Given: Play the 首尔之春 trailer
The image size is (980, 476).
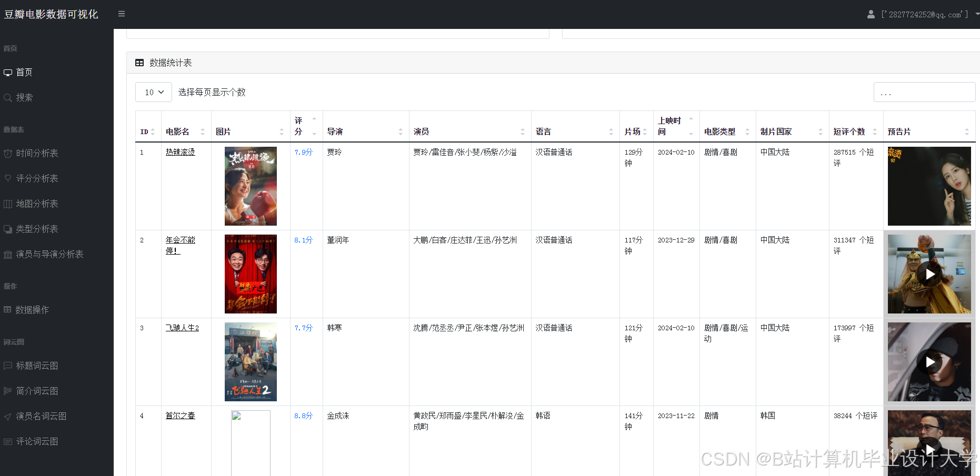Looking at the screenshot, I should (x=930, y=449).
